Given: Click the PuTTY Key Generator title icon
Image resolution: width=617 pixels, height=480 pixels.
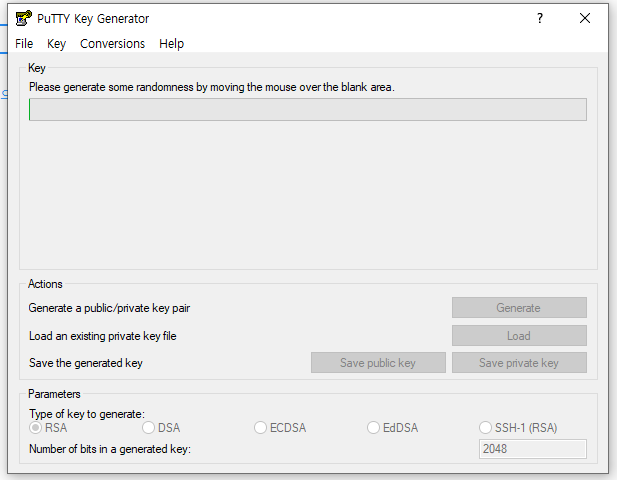Looking at the screenshot, I should (23, 18).
